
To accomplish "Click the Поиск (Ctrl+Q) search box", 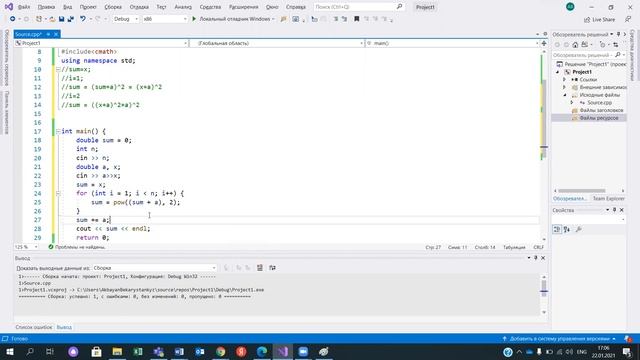I will pos(359,7).
